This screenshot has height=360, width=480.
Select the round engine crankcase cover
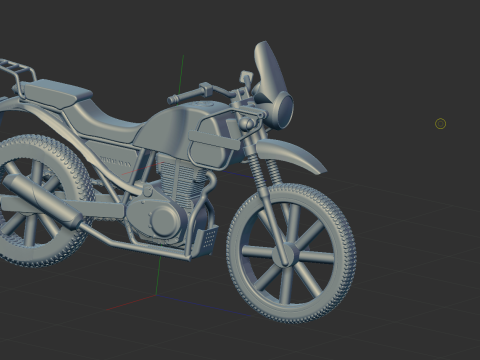click(165, 220)
